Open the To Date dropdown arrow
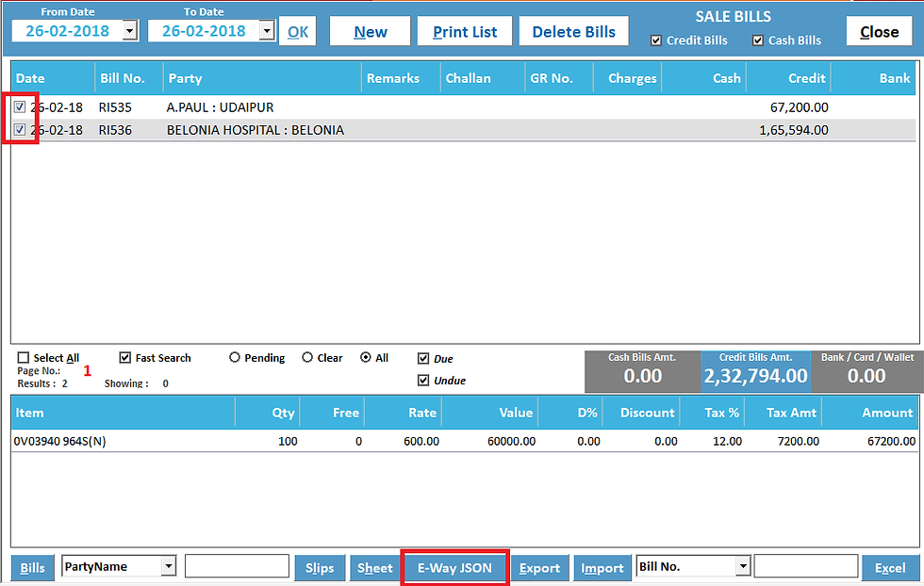This screenshot has width=924, height=586. (x=267, y=31)
